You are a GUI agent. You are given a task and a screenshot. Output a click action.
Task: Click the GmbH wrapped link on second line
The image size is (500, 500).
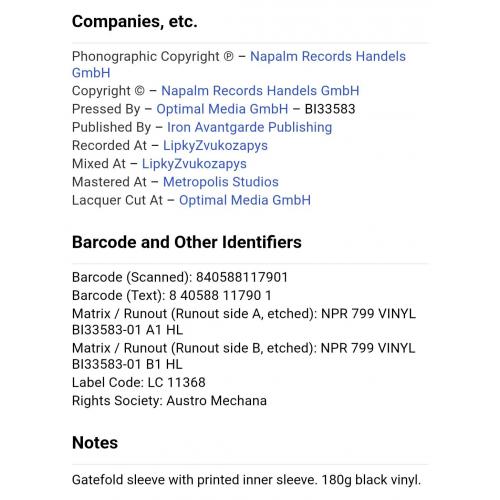(91, 73)
